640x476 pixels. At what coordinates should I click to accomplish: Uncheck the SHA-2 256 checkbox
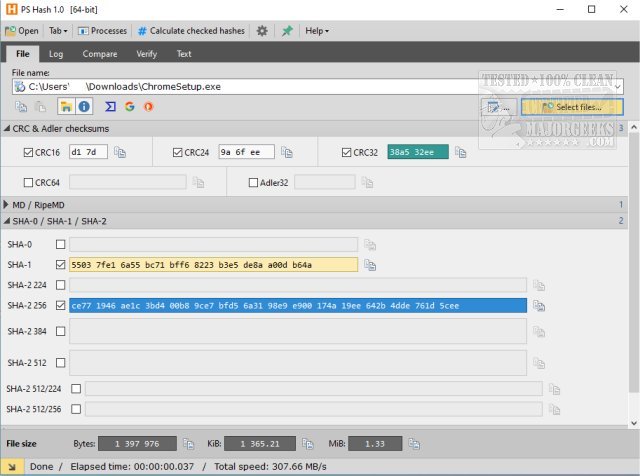pos(60,305)
